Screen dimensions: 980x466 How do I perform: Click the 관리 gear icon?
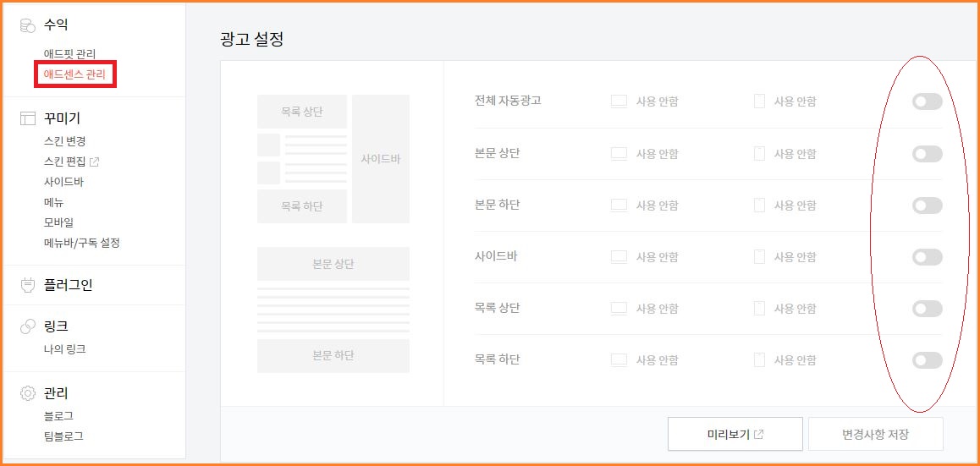tap(27, 393)
